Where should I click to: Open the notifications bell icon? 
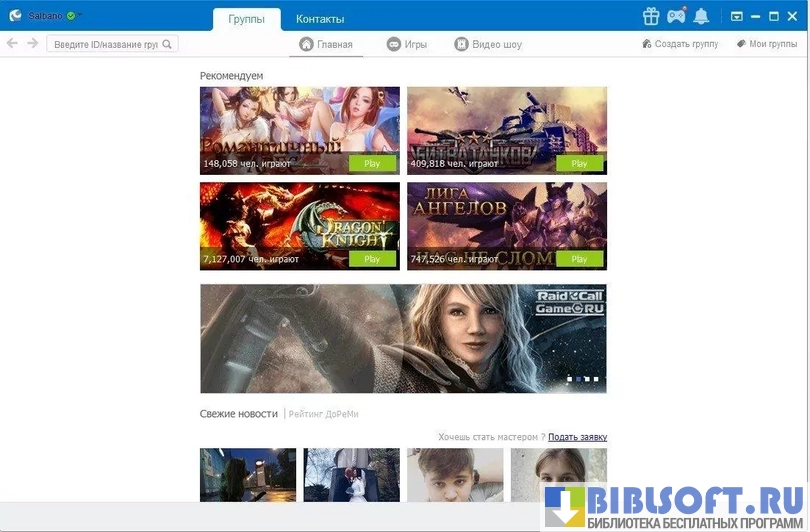click(x=701, y=16)
